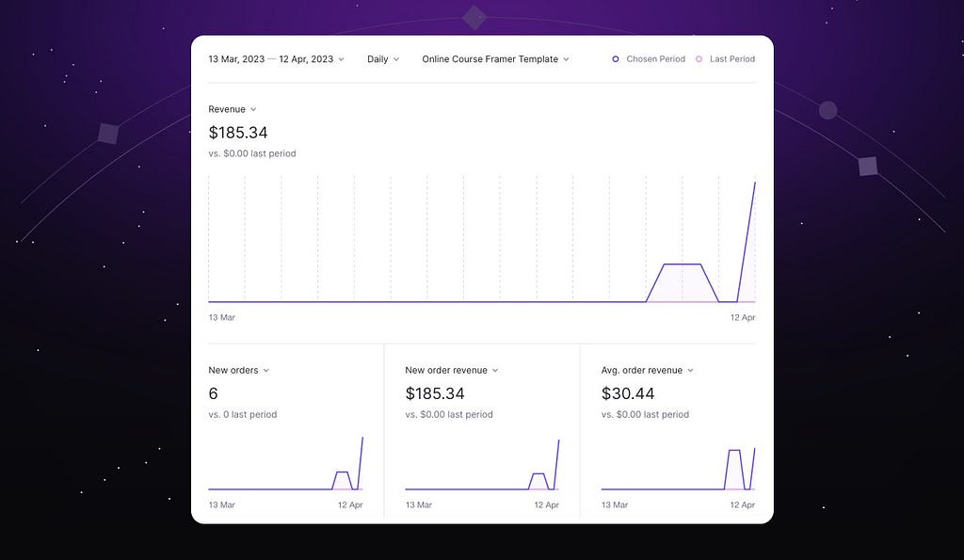The image size is (964, 560).
Task: Click the Chosen Period legend label
Action: (x=655, y=59)
